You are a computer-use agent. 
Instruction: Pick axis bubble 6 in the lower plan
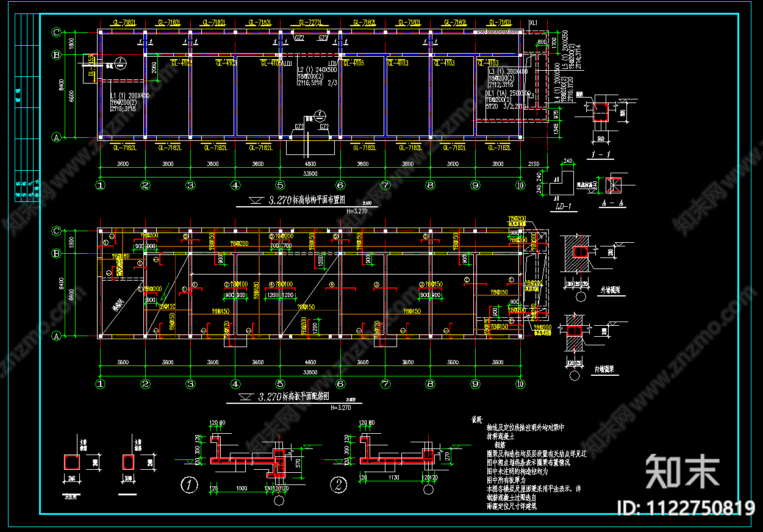pyautogui.click(x=340, y=384)
